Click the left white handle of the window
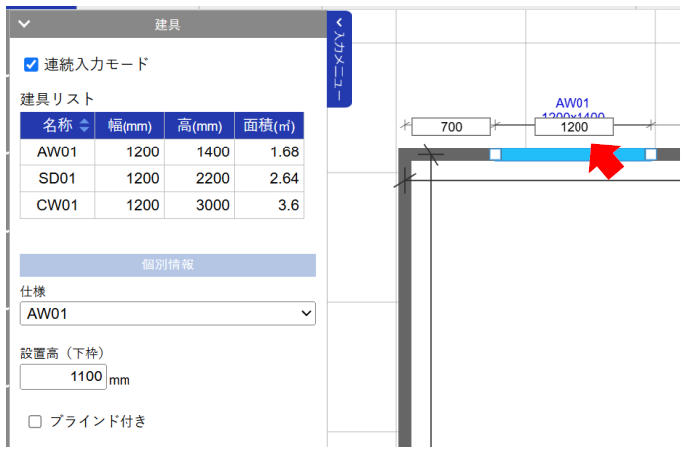684x454 pixels. click(494, 154)
